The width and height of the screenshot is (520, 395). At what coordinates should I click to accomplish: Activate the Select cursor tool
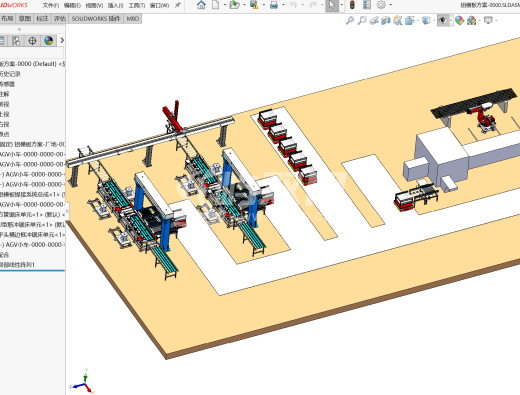[x=332, y=5]
